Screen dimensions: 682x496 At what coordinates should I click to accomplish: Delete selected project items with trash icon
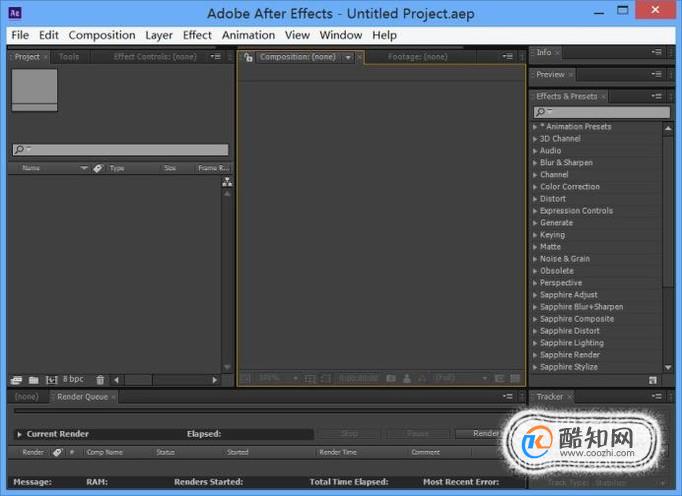[x=100, y=380]
